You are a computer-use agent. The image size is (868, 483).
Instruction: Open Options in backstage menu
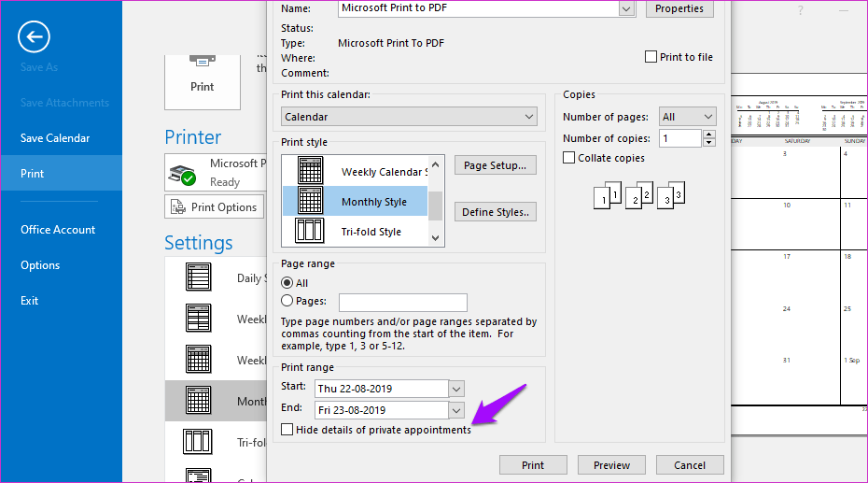tap(40, 264)
